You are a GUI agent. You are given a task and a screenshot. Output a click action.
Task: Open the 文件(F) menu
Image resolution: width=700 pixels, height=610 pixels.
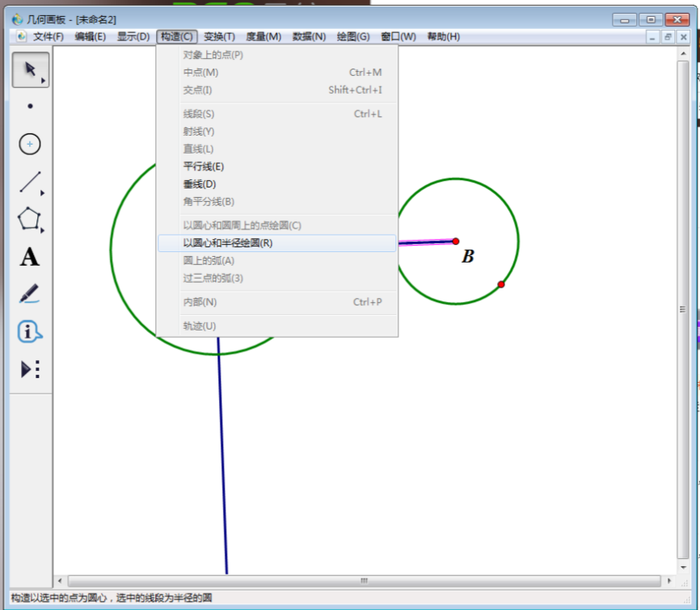pos(48,36)
